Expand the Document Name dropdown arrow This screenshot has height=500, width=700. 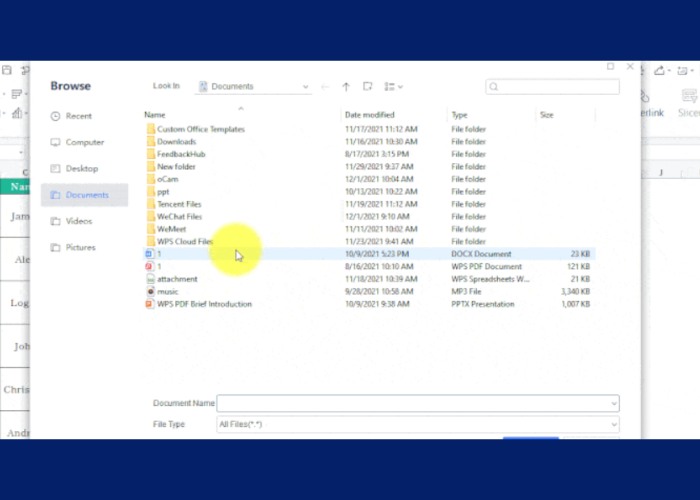614,404
